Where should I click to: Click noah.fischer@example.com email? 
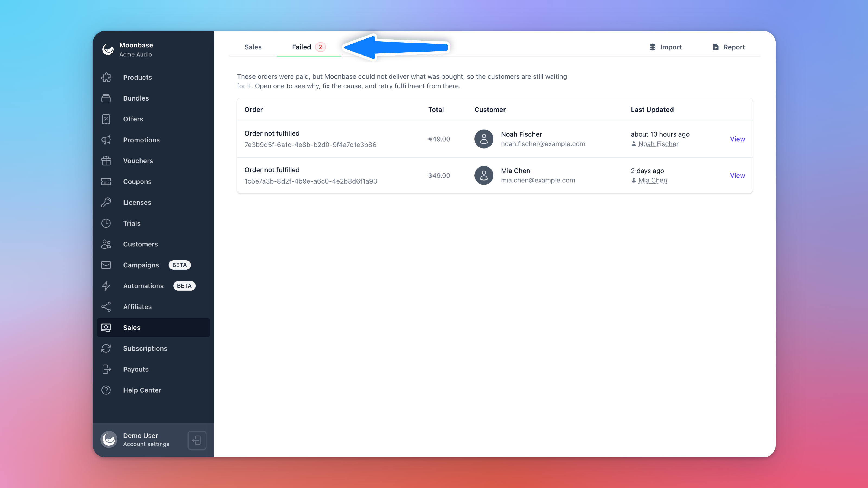pyautogui.click(x=543, y=144)
